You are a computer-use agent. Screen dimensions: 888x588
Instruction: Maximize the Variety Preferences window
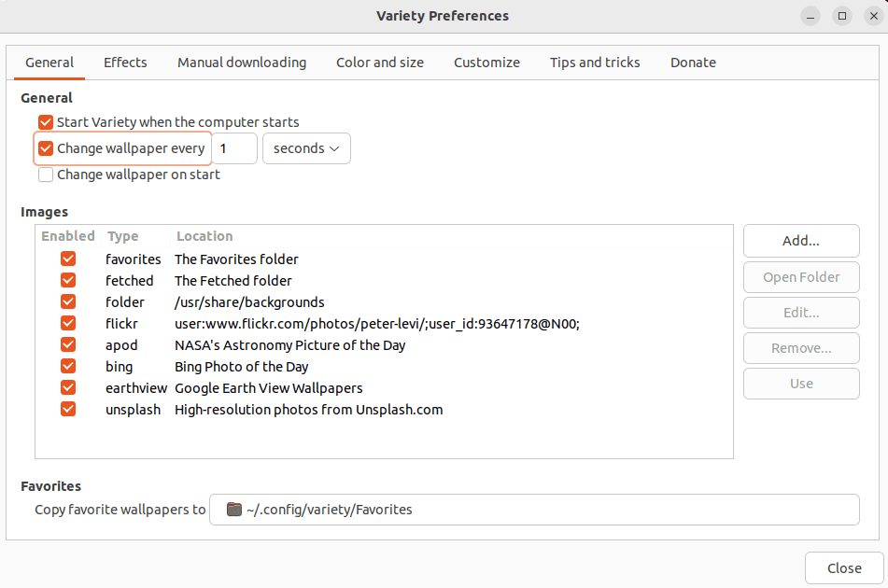(842, 16)
